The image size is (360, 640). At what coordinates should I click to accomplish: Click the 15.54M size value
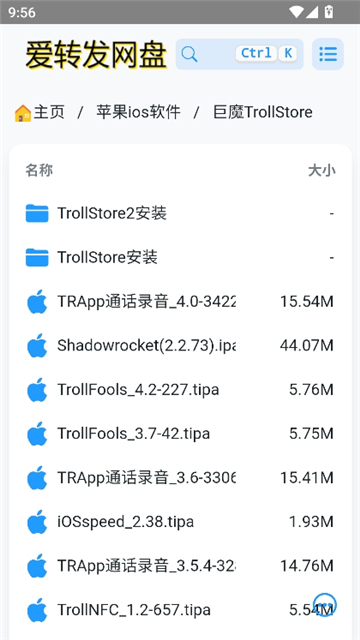(307, 302)
